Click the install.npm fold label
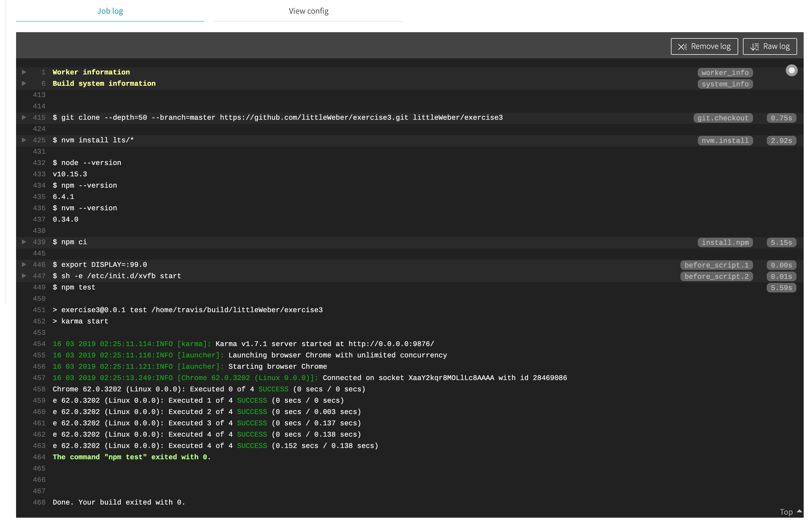This screenshot has width=812, height=526. point(725,243)
